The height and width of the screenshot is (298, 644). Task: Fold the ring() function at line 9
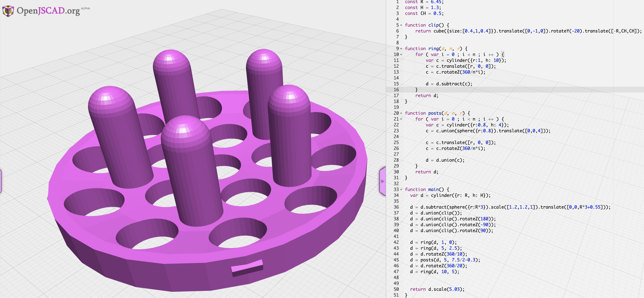click(401, 49)
